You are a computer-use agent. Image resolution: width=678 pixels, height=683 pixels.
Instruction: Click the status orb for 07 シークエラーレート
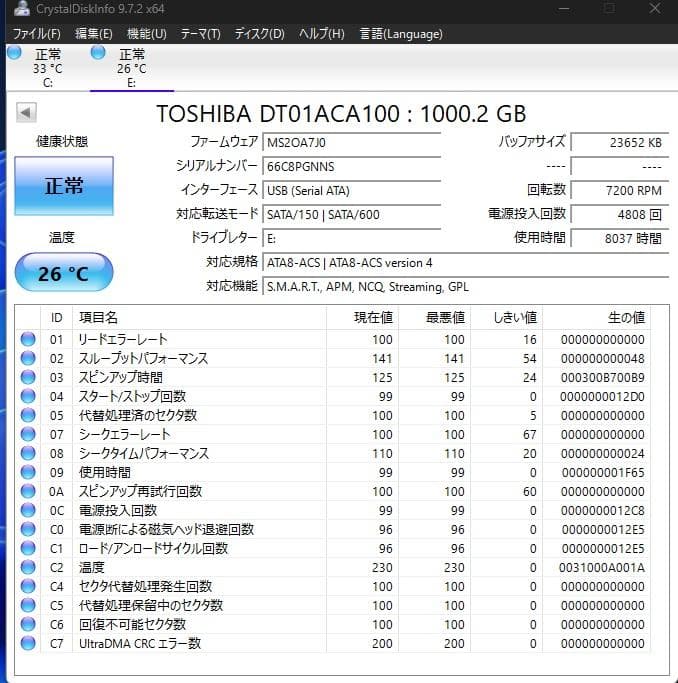click(x=28, y=434)
